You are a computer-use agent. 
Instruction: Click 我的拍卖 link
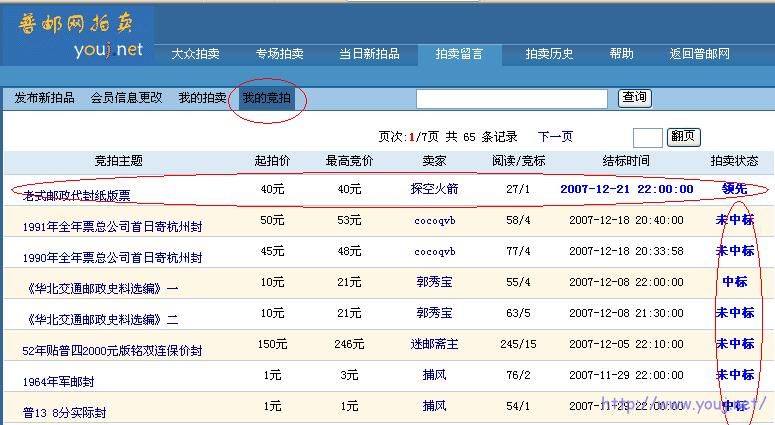pos(202,98)
